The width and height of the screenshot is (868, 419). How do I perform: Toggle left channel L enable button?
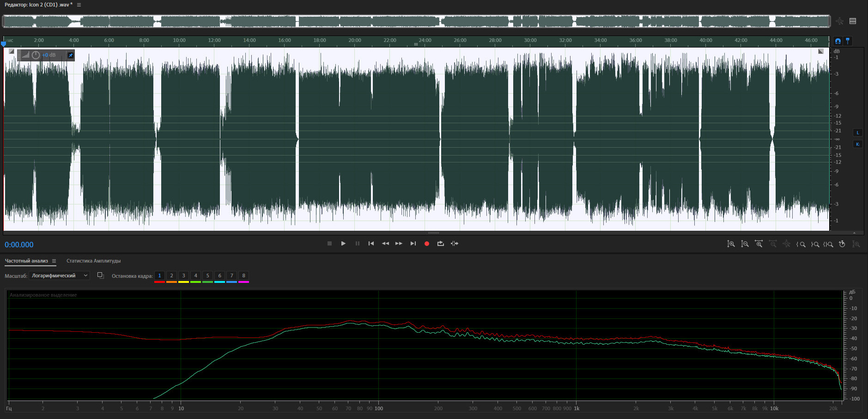[x=858, y=133]
